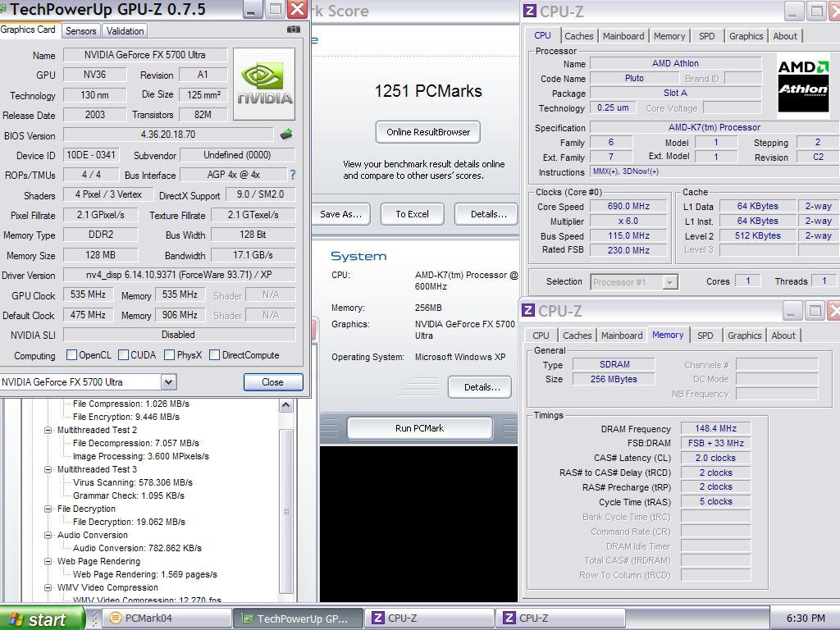Open the GPU selection dropdown in GPU-Z
Image resolution: width=840 pixels, height=630 pixels.
(168, 382)
